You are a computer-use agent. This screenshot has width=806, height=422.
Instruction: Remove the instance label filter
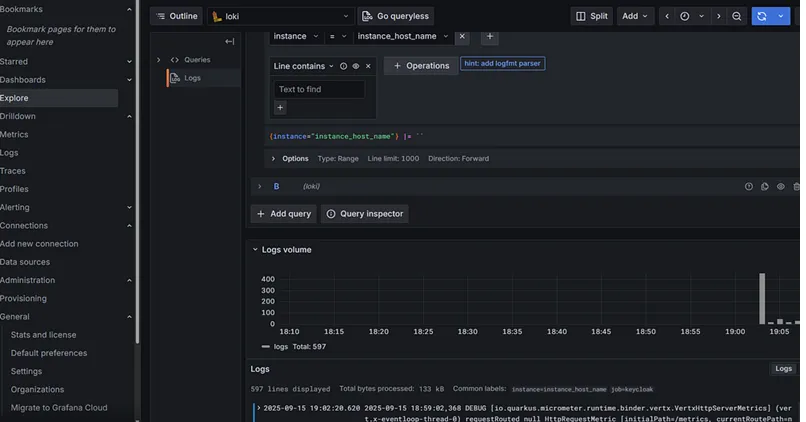point(462,36)
